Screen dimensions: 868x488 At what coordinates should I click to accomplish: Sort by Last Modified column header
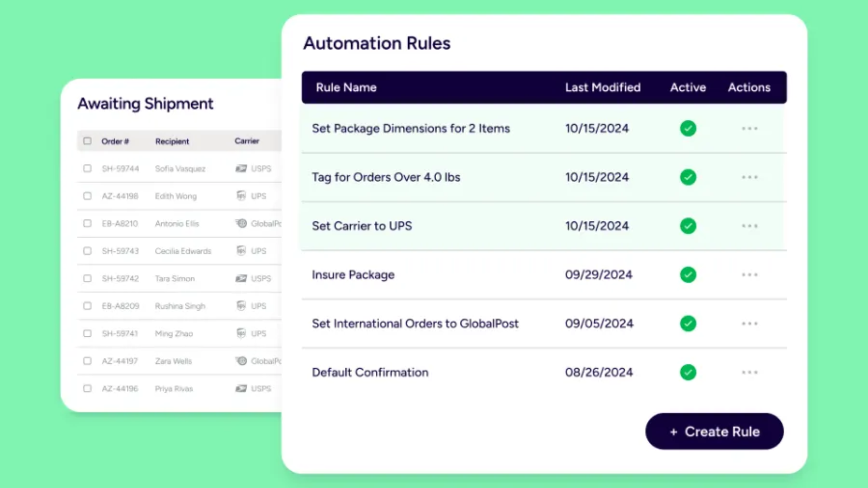(603, 88)
